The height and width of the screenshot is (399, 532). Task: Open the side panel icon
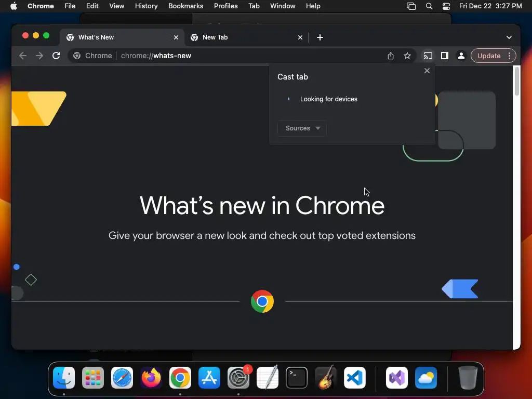(445, 56)
